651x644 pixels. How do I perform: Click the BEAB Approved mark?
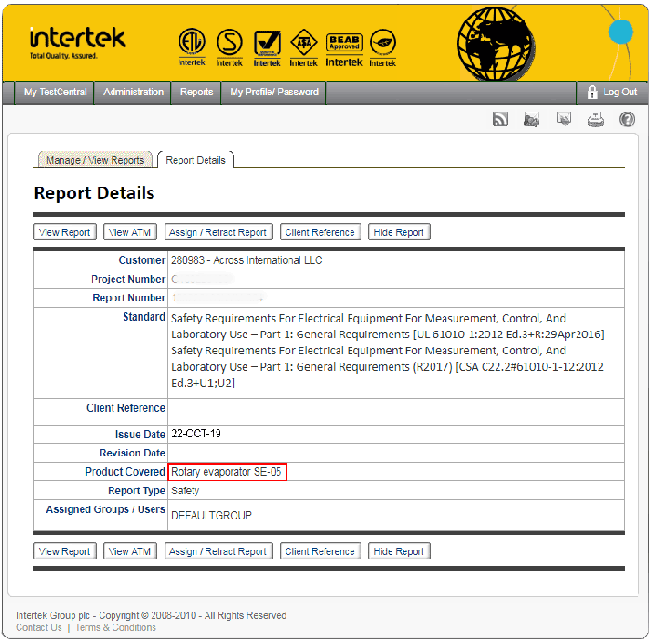344,46
